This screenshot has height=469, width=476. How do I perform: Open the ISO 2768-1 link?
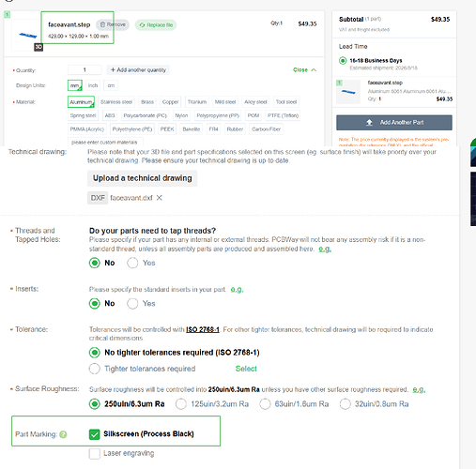pyautogui.click(x=203, y=329)
